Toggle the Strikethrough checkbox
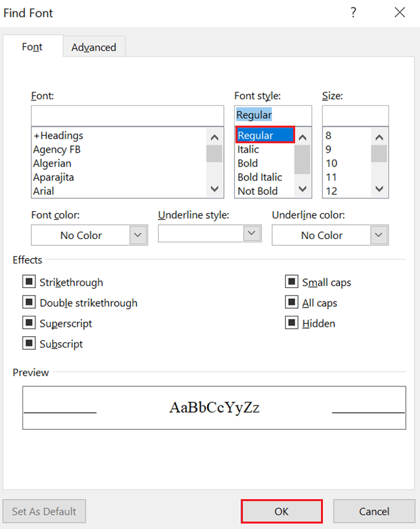This screenshot has height=529, width=420. [x=29, y=281]
